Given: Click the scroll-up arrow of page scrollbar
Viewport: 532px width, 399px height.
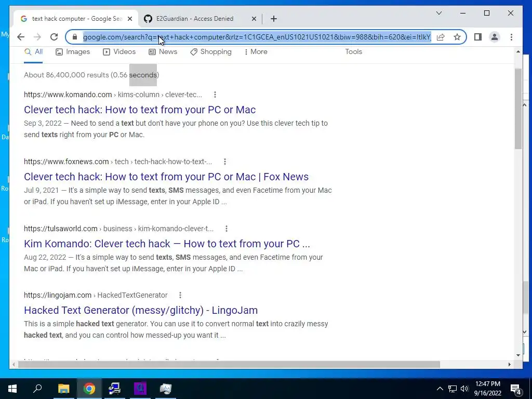Looking at the screenshot, I should [518, 51].
